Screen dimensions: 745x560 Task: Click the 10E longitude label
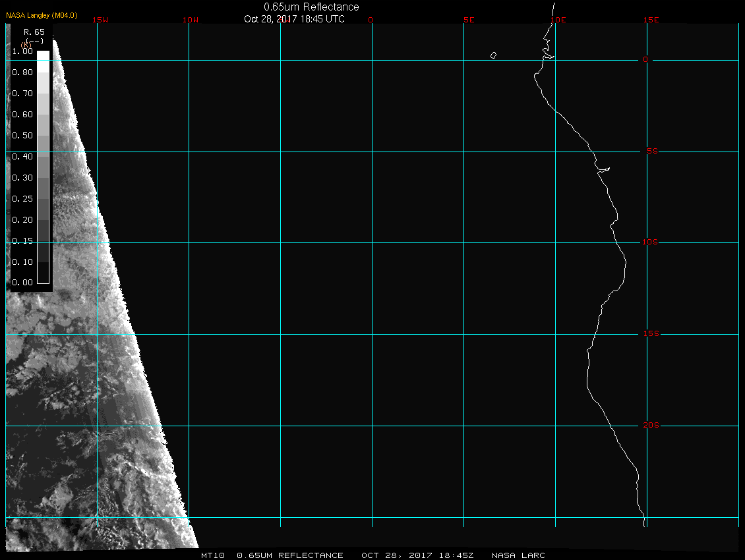coord(558,20)
